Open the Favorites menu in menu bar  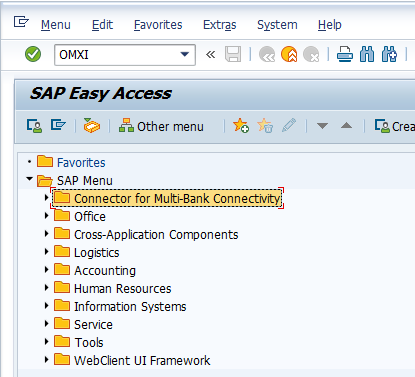point(158,25)
